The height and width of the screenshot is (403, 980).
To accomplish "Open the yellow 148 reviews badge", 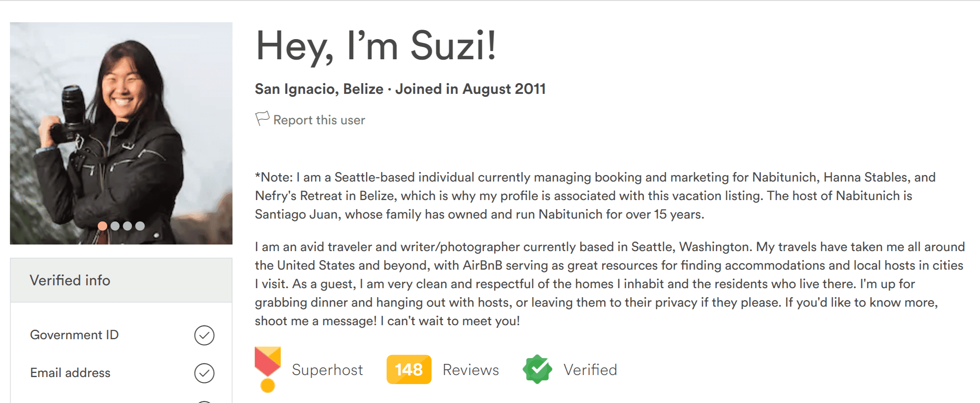I will [x=408, y=369].
